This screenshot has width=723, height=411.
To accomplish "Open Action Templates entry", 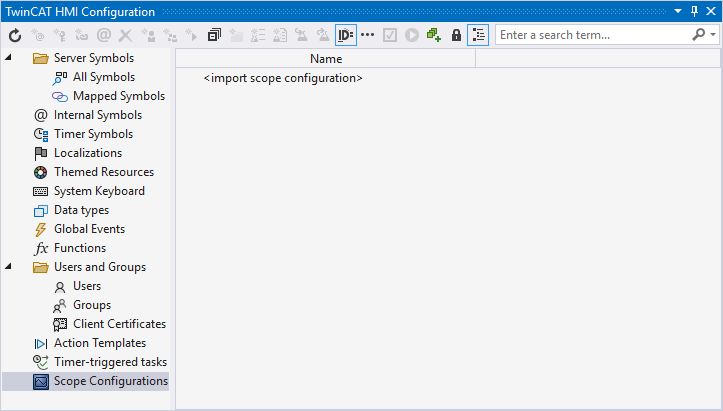I will (100, 343).
